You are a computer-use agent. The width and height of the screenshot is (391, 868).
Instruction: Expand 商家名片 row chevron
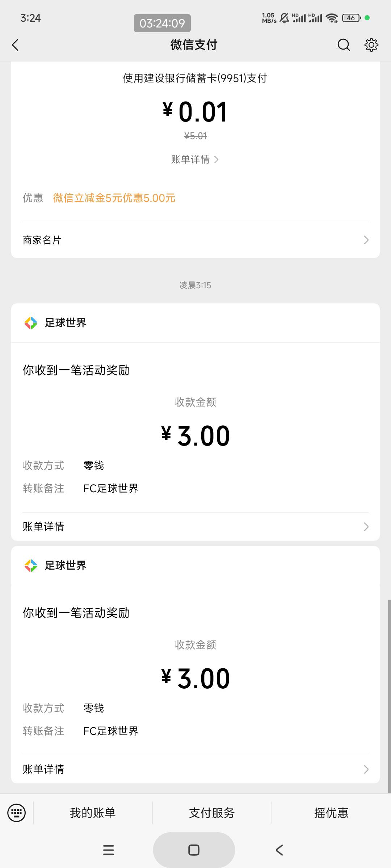point(366,240)
